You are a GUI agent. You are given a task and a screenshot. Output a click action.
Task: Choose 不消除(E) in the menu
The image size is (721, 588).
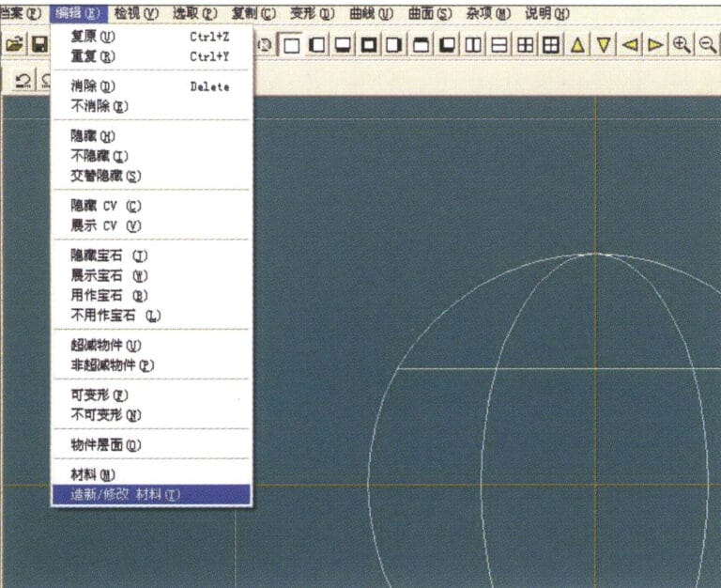[151, 106]
